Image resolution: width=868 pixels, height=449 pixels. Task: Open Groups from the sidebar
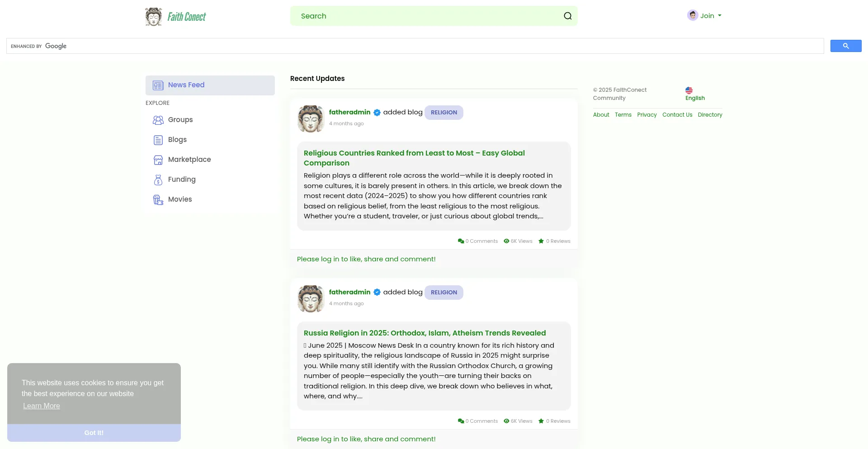coord(180,120)
